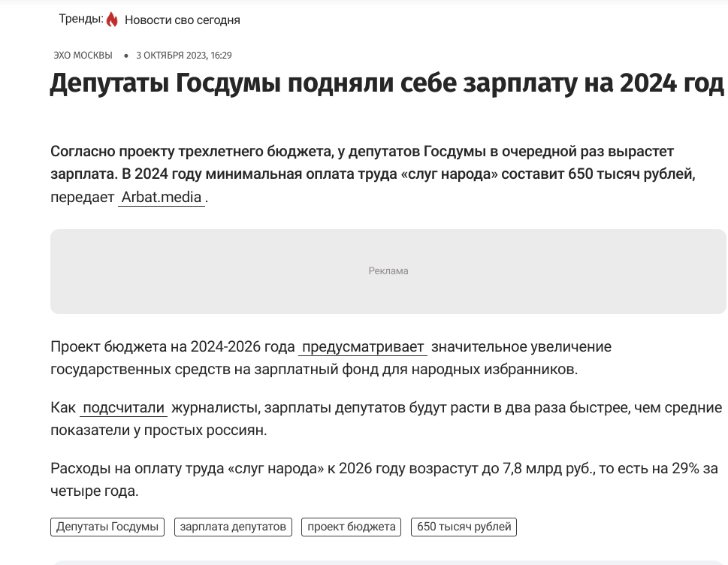Select the 'Депутаты Госдумы' tag

pos(107,527)
